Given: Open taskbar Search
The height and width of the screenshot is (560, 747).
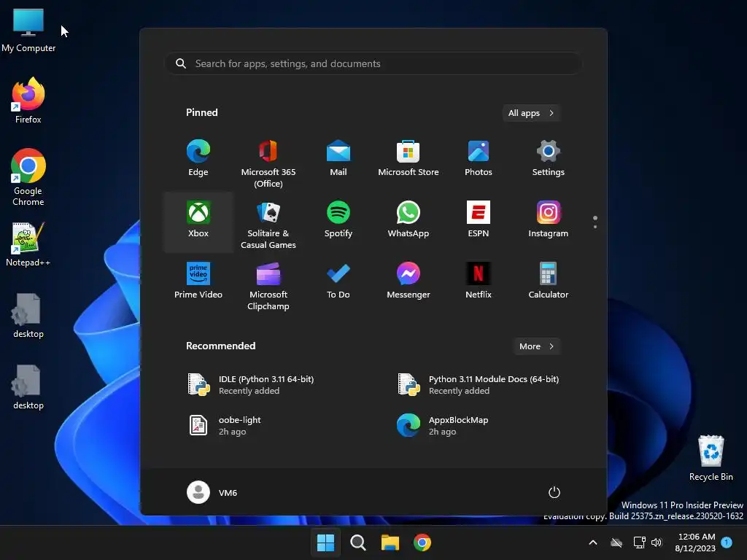Looking at the screenshot, I should click(357, 542).
